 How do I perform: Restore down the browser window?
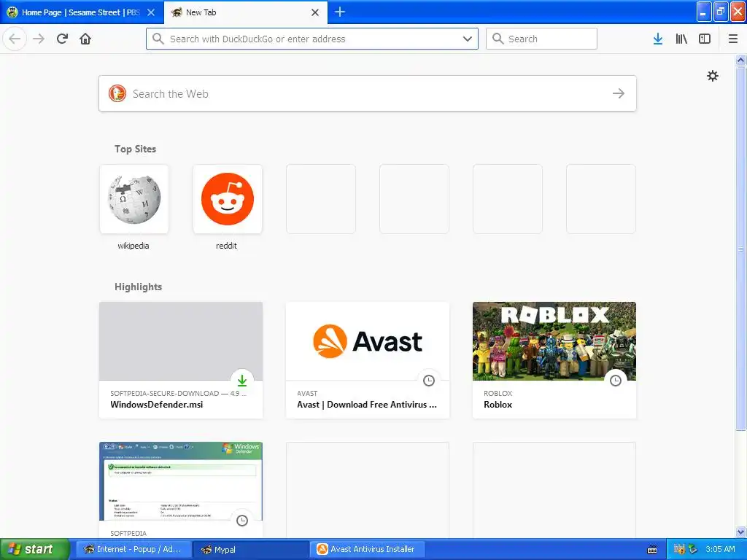click(721, 12)
